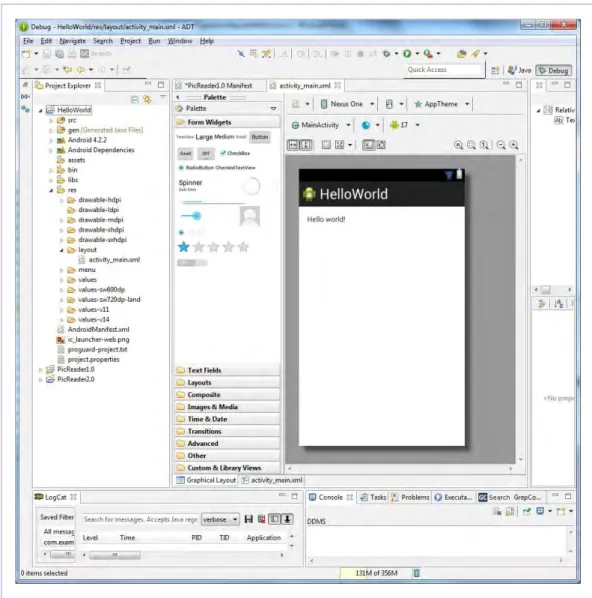
Task: Open the AppTheme dropdown
Action: (467, 104)
